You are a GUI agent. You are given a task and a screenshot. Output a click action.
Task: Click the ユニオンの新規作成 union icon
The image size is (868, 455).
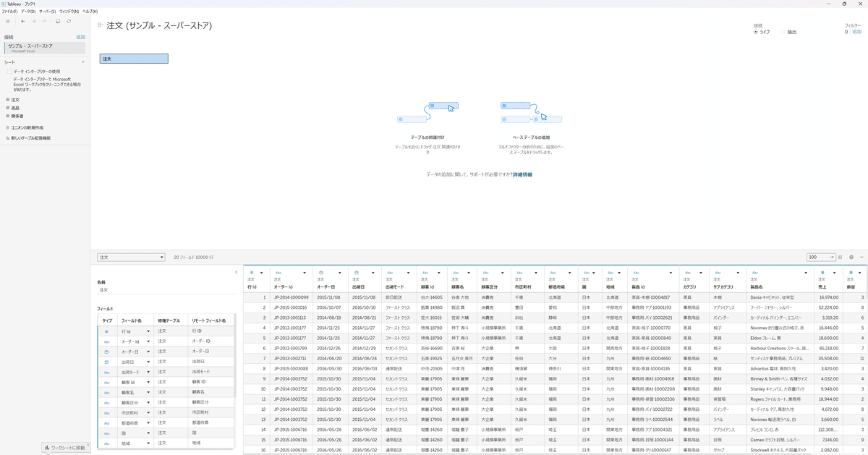click(x=7, y=127)
